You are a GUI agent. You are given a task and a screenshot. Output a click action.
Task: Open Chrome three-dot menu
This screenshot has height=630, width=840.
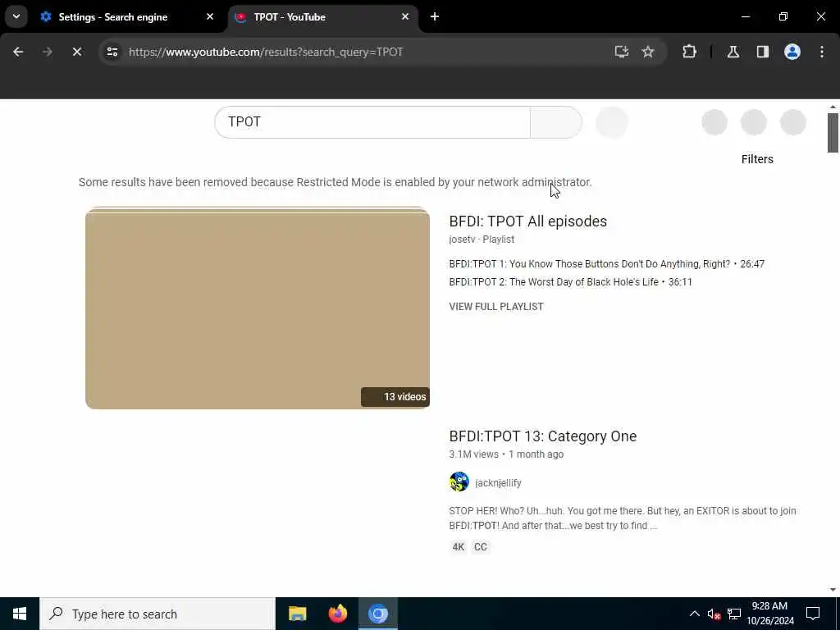(x=822, y=52)
